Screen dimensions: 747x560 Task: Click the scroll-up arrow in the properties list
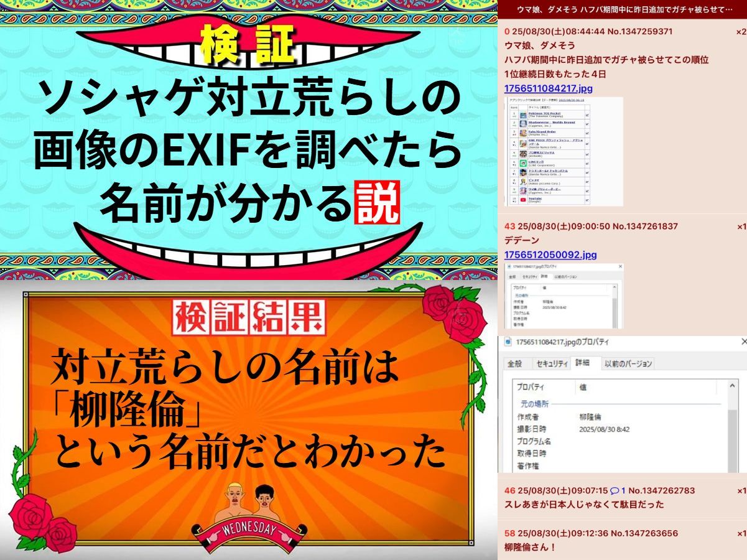733,386
